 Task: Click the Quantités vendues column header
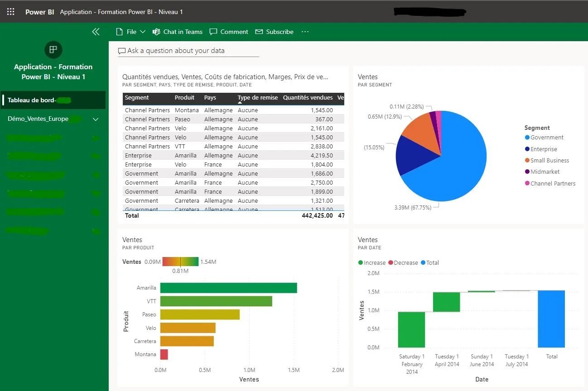tap(308, 98)
